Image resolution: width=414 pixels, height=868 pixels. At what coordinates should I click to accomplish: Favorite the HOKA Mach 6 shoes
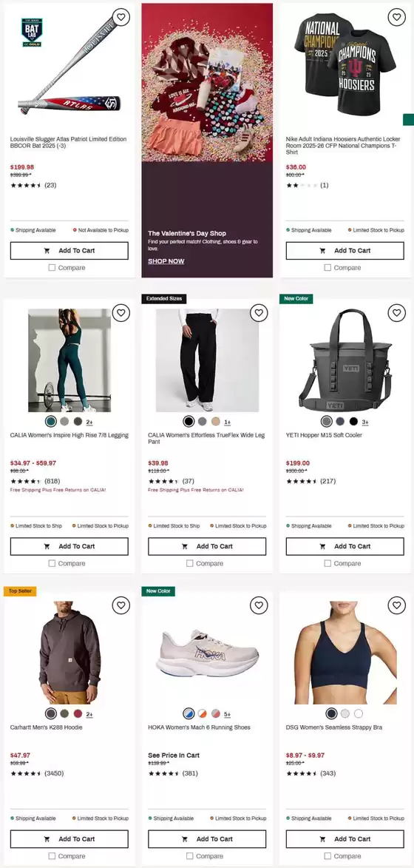pos(259,605)
